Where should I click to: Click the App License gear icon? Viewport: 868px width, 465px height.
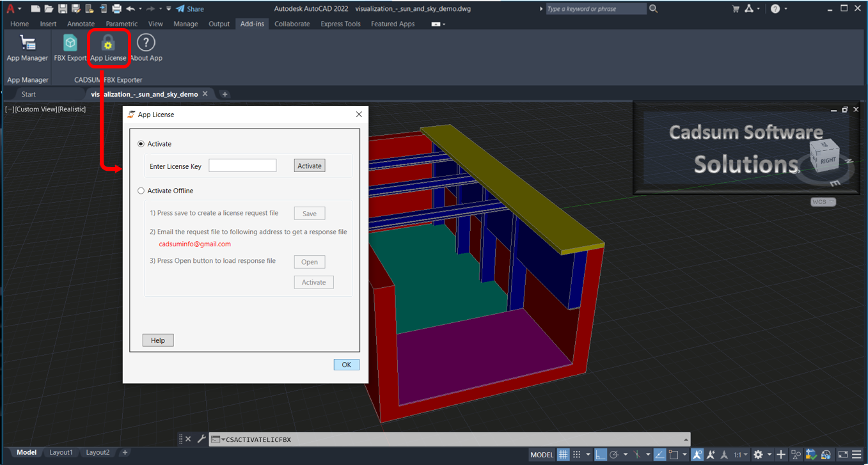tap(108, 43)
